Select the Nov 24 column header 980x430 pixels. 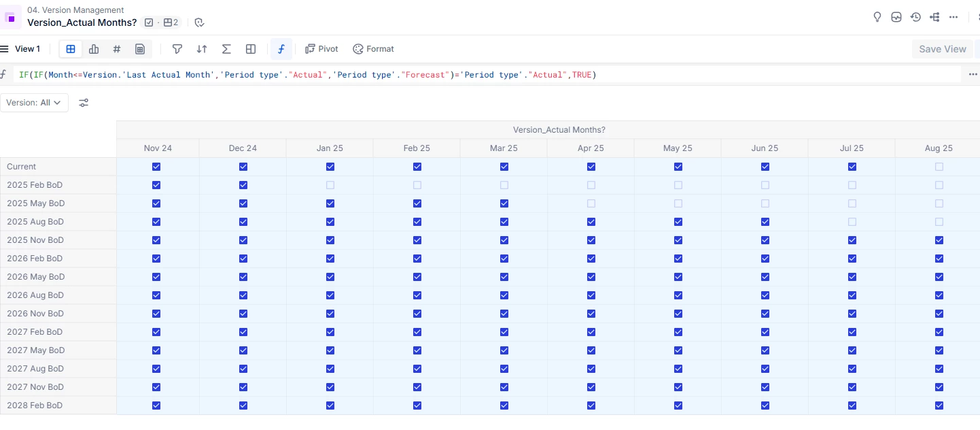158,148
